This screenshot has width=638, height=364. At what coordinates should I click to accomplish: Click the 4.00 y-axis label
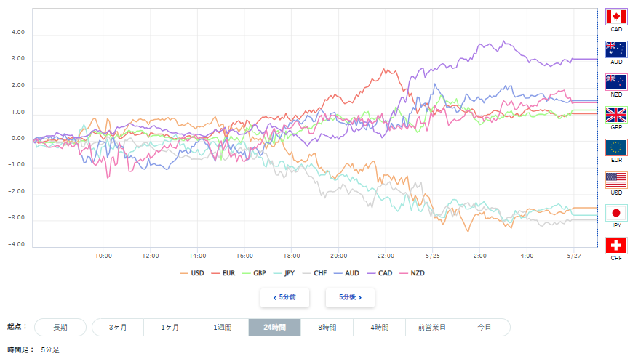[x=18, y=32]
